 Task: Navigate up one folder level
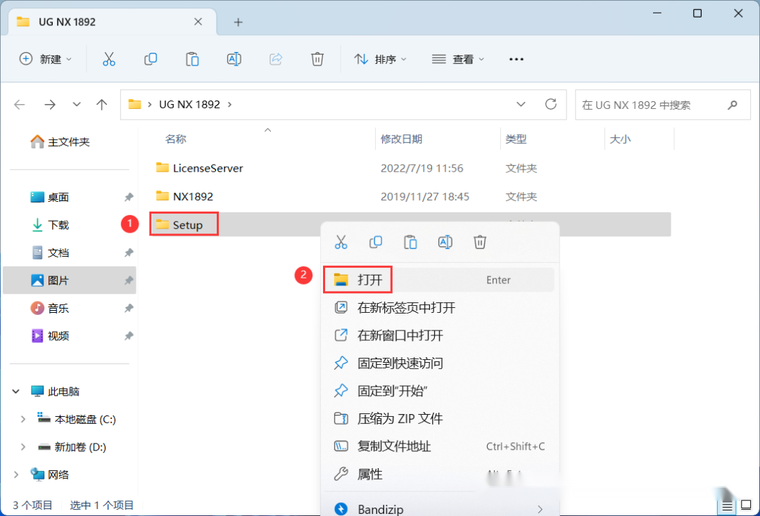[x=102, y=105]
